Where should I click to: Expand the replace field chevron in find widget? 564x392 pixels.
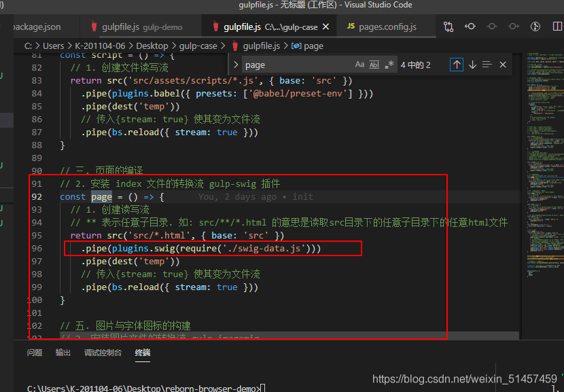236,65
